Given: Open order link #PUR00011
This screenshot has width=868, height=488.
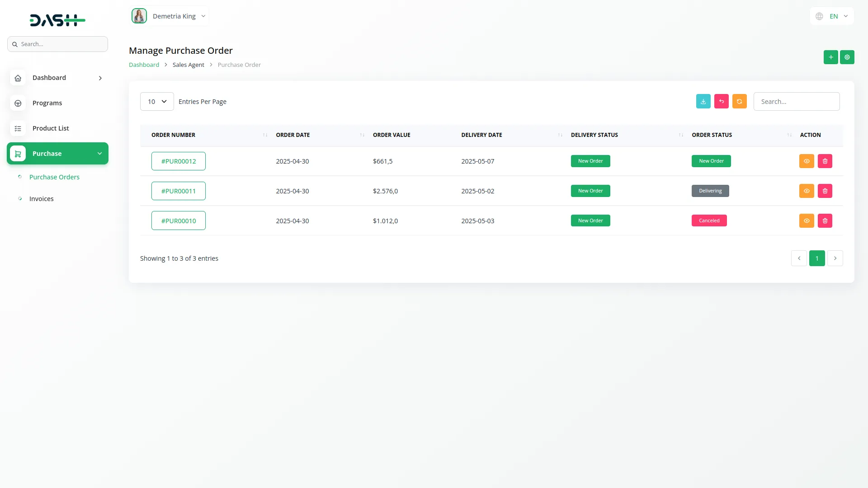Looking at the screenshot, I should click(x=178, y=191).
